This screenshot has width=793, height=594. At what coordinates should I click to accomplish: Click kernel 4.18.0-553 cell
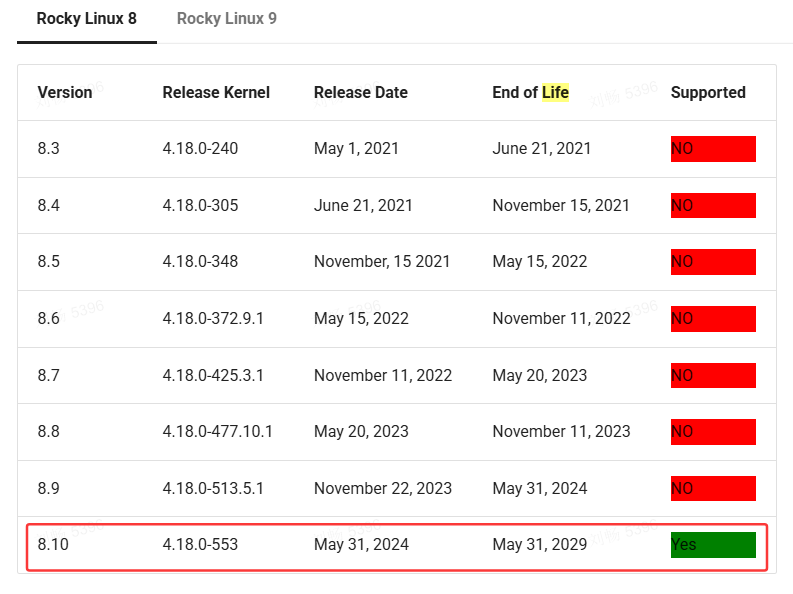tap(200, 545)
